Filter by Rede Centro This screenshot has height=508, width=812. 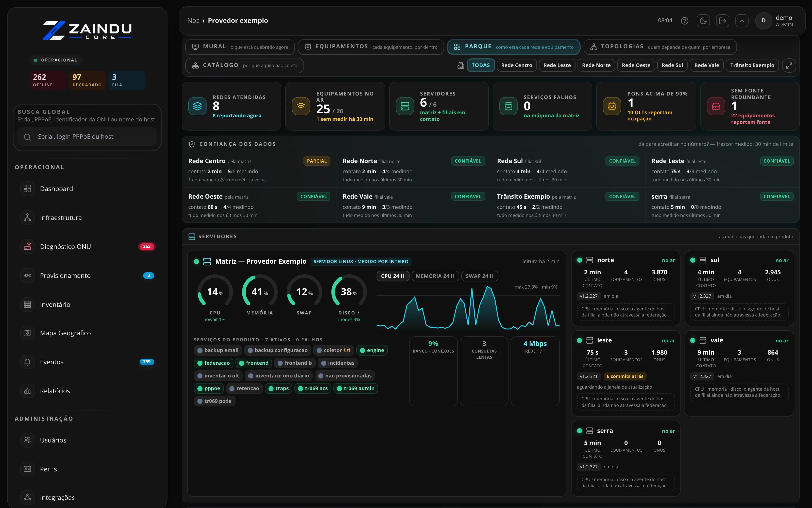click(x=516, y=65)
